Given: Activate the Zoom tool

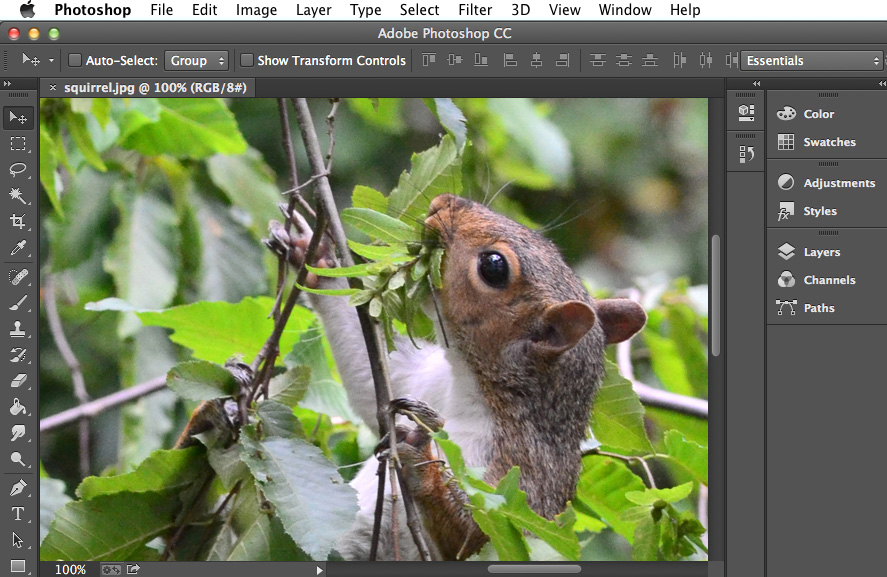Looking at the screenshot, I should pyautogui.click(x=18, y=460).
